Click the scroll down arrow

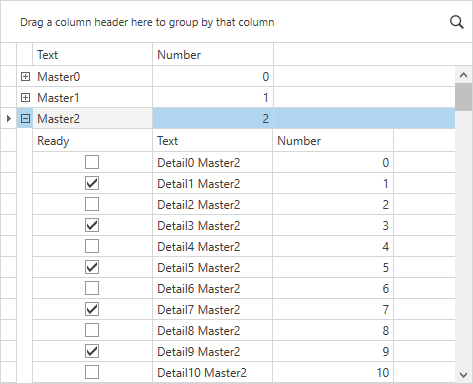[x=463, y=375]
